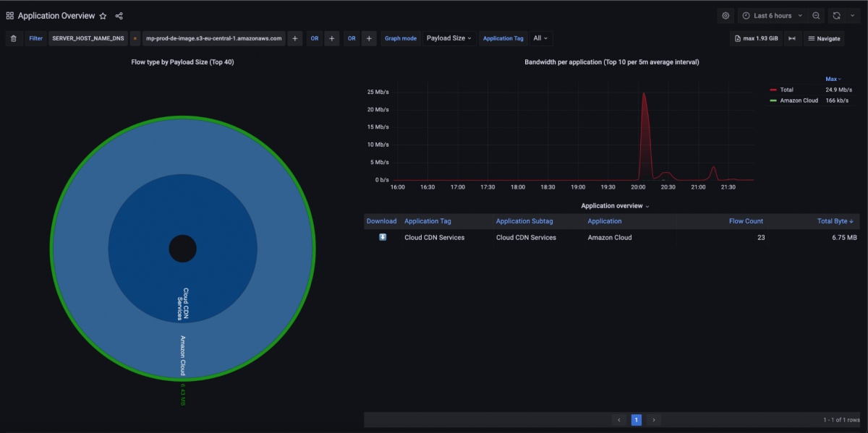The height and width of the screenshot is (433, 868).
Task: Open dashboard settings gear
Action: 726,15
